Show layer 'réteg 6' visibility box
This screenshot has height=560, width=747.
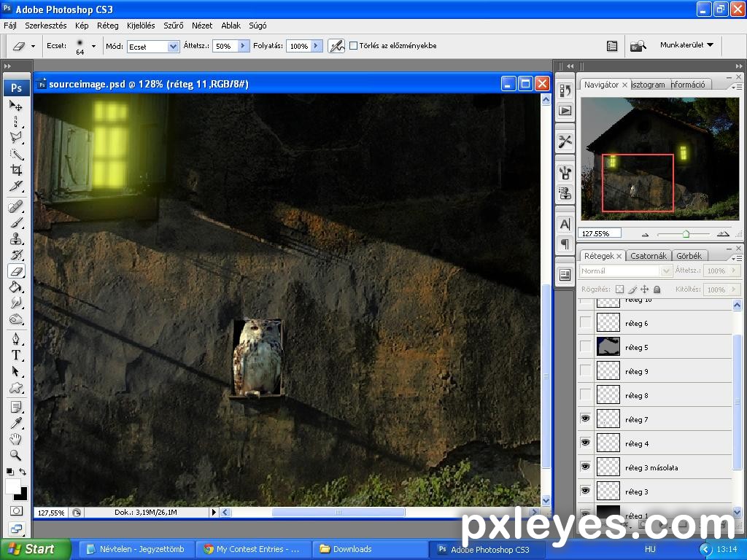pos(586,322)
